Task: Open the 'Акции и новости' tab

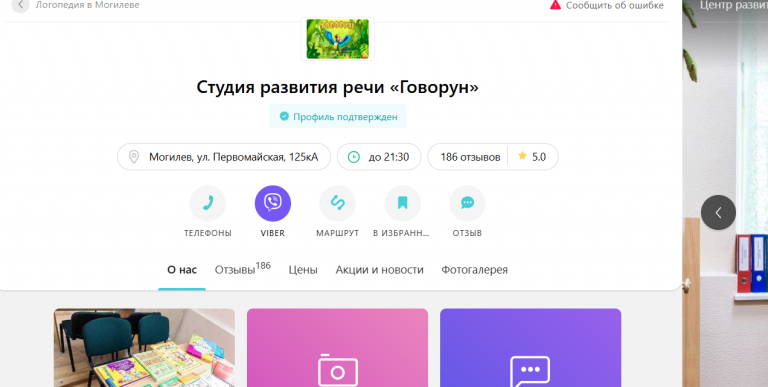Action: (x=380, y=270)
